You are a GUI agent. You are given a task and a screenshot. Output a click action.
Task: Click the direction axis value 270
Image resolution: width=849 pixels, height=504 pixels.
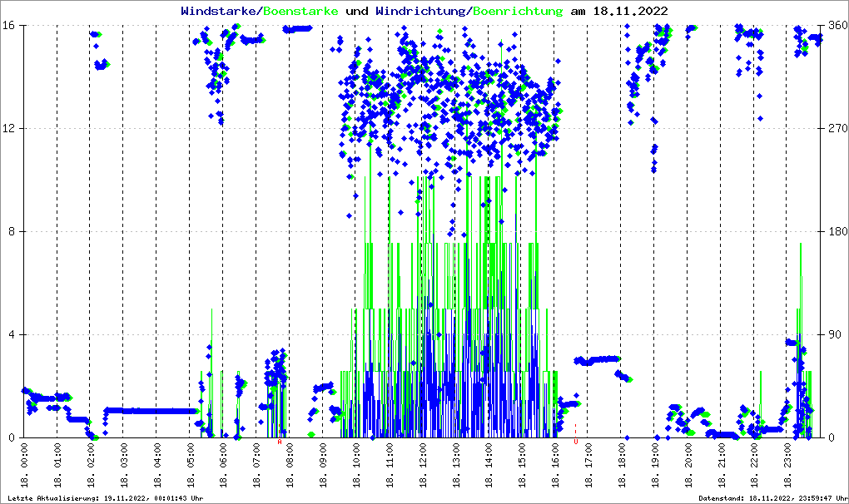(x=837, y=129)
